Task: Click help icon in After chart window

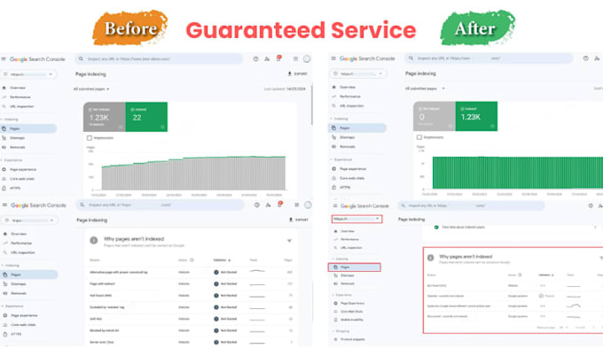Action: [585, 58]
